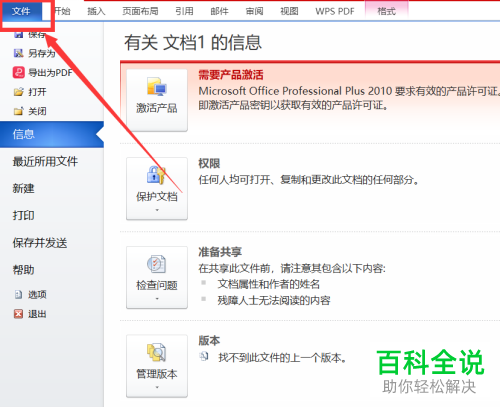Screen dimensions: 500x407
Task: Expand the 检查问题 dropdown arrow
Action: 157,299
